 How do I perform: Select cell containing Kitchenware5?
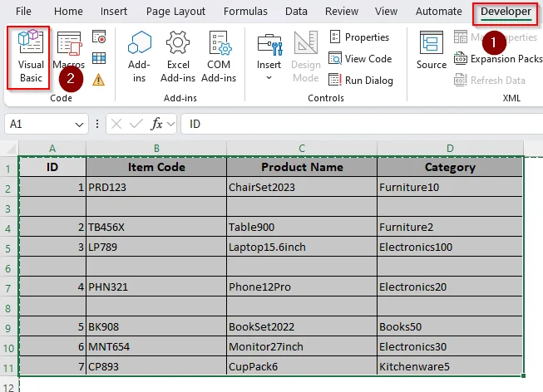click(x=450, y=366)
